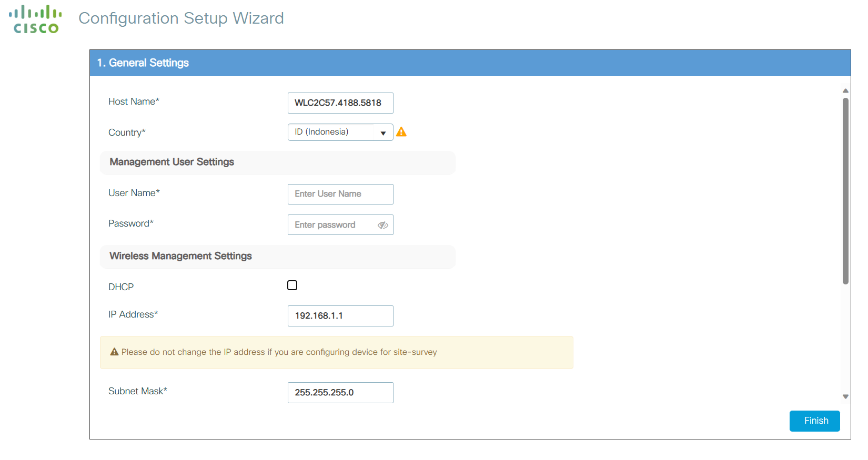Select the IP Address field
Screen dimensions: 868x460
click(340, 316)
